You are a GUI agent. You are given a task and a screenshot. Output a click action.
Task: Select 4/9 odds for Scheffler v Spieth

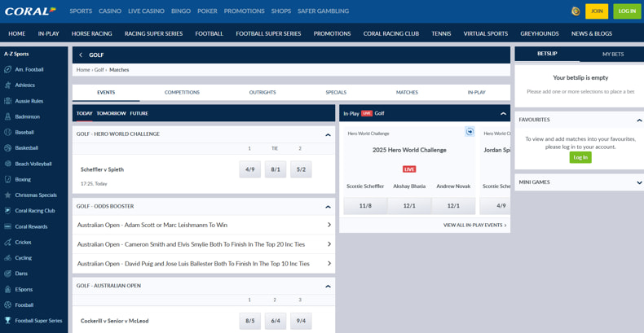pos(250,169)
